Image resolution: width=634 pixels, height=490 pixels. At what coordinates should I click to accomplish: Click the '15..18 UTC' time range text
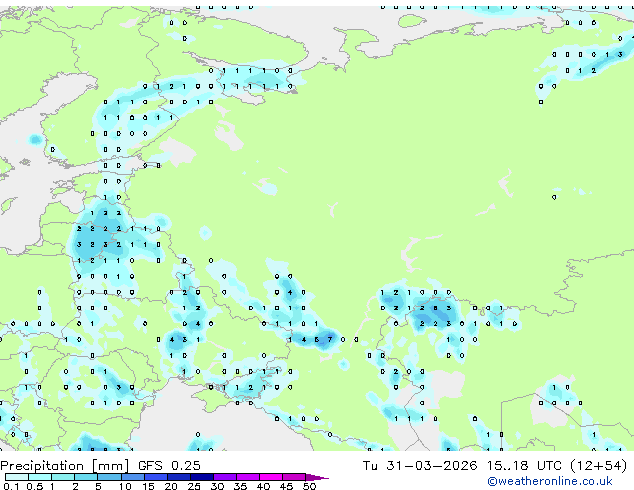[524, 465]
